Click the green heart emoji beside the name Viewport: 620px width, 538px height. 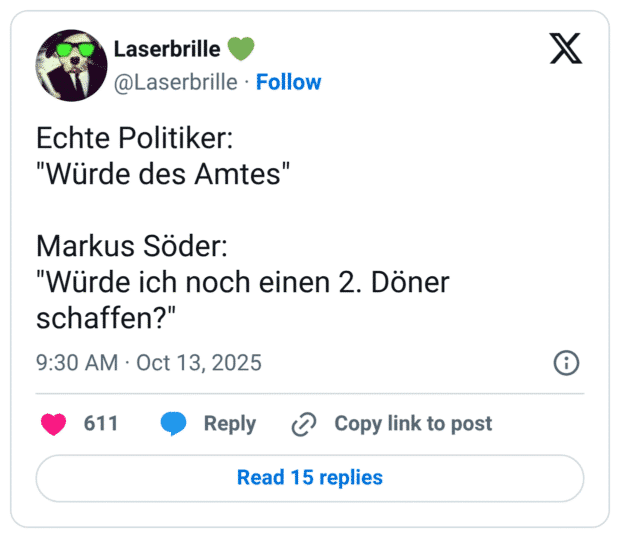pos(241,48)
